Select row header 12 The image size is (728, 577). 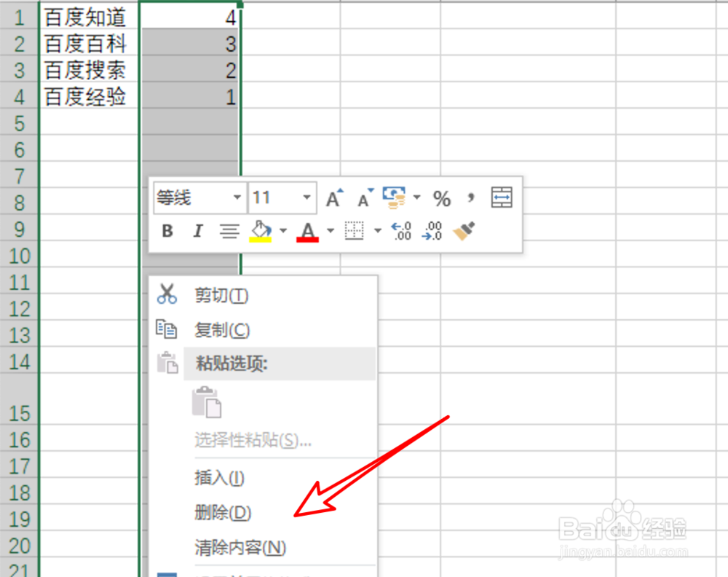[x=19, y=308]
